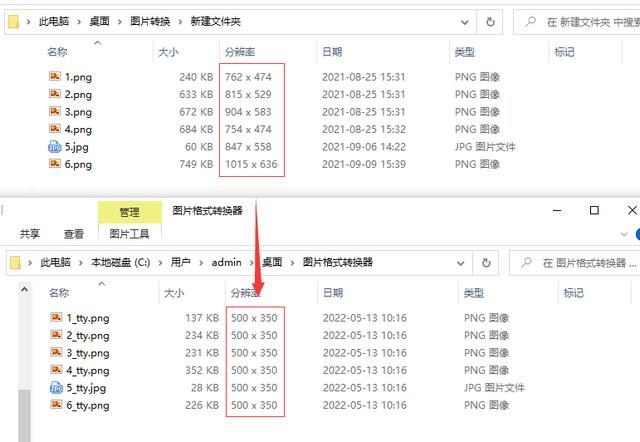640x442 pixels.
Task: Sort top window by 名称 column
Action: click(58, 52)
